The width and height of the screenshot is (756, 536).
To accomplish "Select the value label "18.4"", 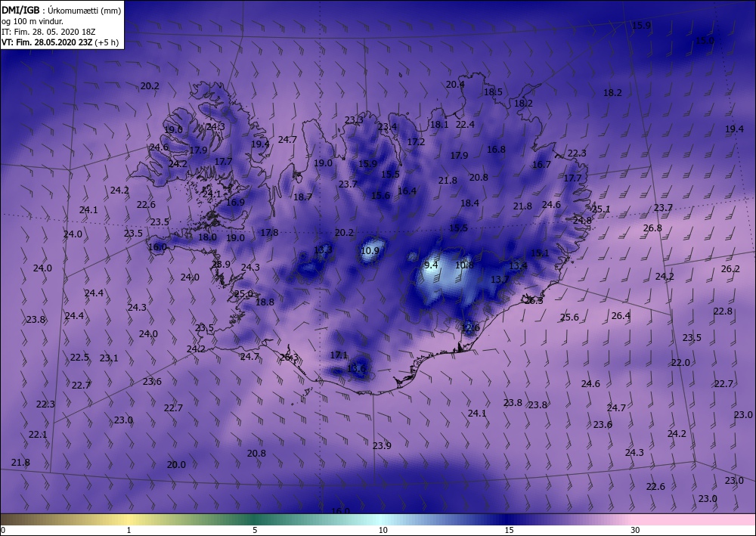I will (469, 203).
